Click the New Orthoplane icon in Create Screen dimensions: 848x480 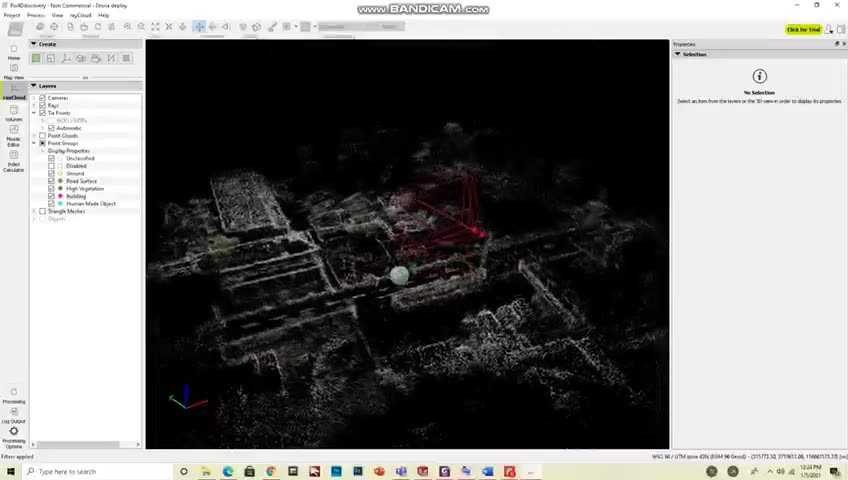[51, 58]
